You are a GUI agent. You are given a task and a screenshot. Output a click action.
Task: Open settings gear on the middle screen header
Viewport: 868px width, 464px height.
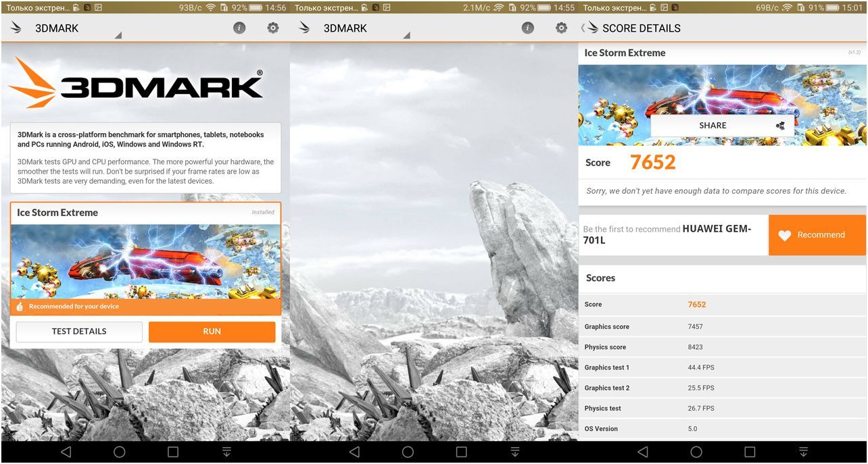coord(561,28)
